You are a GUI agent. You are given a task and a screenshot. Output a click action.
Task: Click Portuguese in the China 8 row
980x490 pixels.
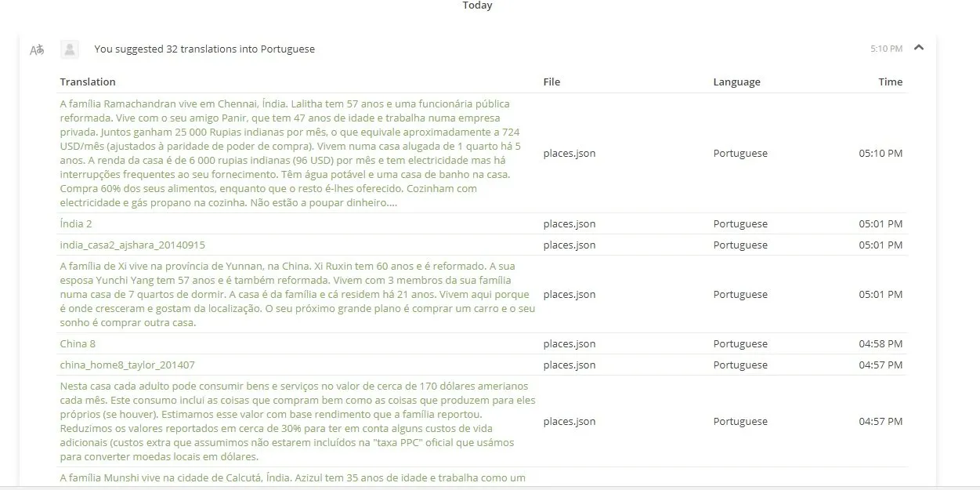coord(740,344)
